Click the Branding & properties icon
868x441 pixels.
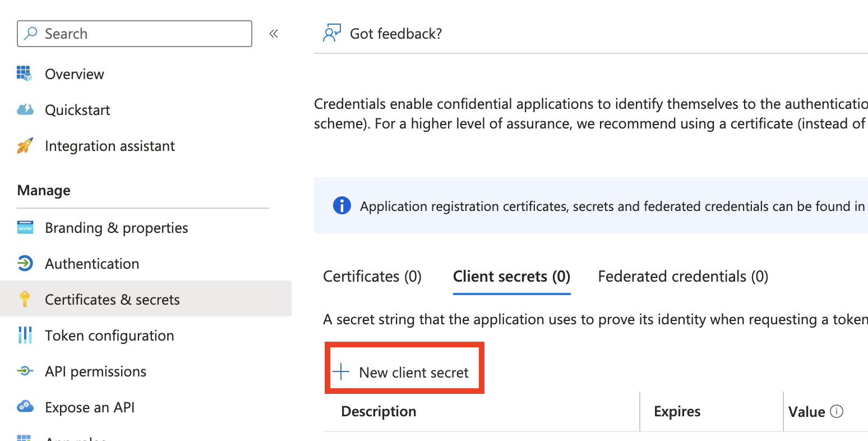(x=25, y=228)
